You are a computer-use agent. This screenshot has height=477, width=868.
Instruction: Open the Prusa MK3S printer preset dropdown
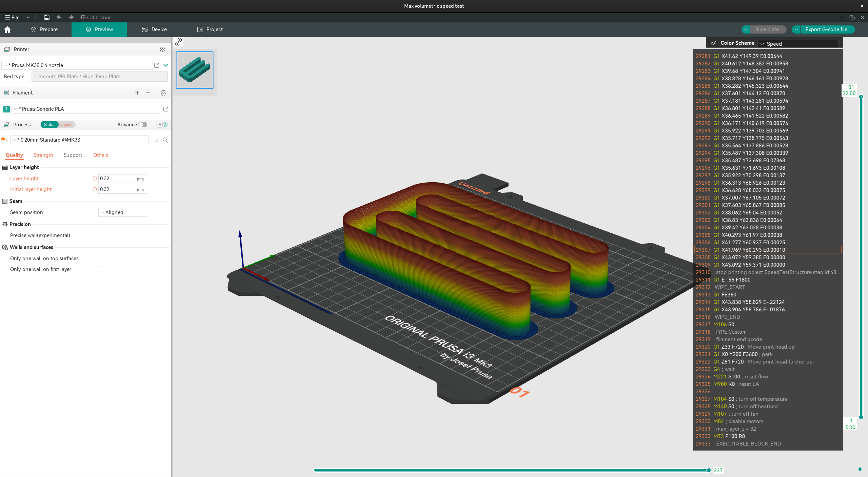77,65
